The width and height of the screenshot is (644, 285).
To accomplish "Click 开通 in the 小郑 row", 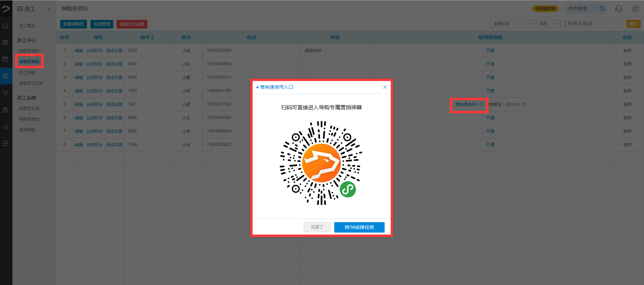I will coord(490,91).
